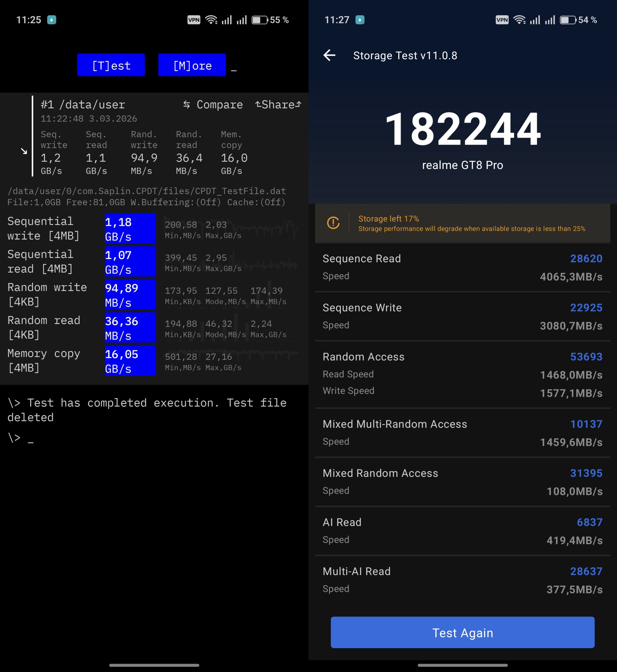Tap the Wi-Fi icon in the right status bar
The image size is (617, 672).
coord(520,20)
